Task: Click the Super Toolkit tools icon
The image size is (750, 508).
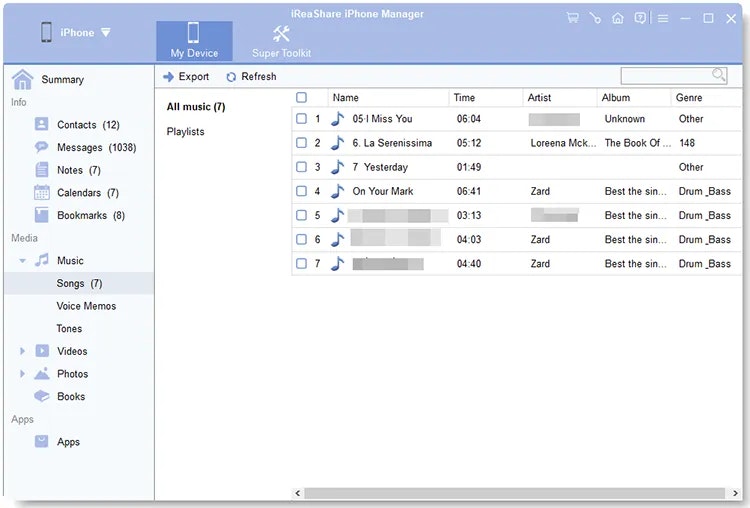Action: pyautogui.click(x=281, y=33)
